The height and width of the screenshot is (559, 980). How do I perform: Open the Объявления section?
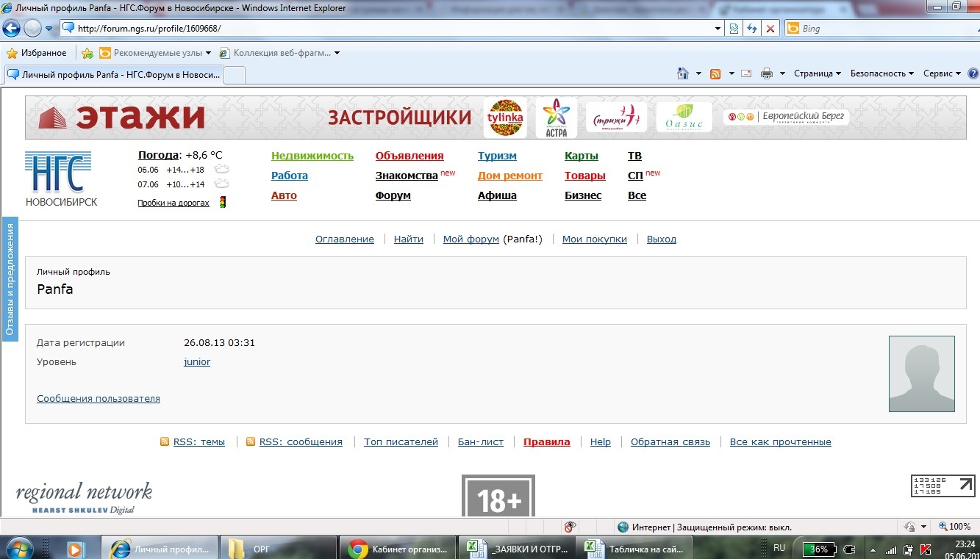coord(409,156)
